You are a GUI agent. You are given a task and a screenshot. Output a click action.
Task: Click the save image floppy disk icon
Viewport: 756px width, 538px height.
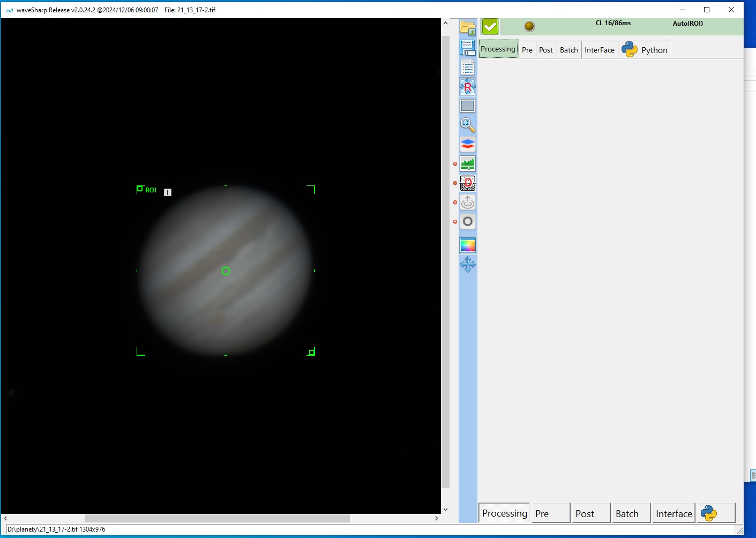[x=467, y=48]
